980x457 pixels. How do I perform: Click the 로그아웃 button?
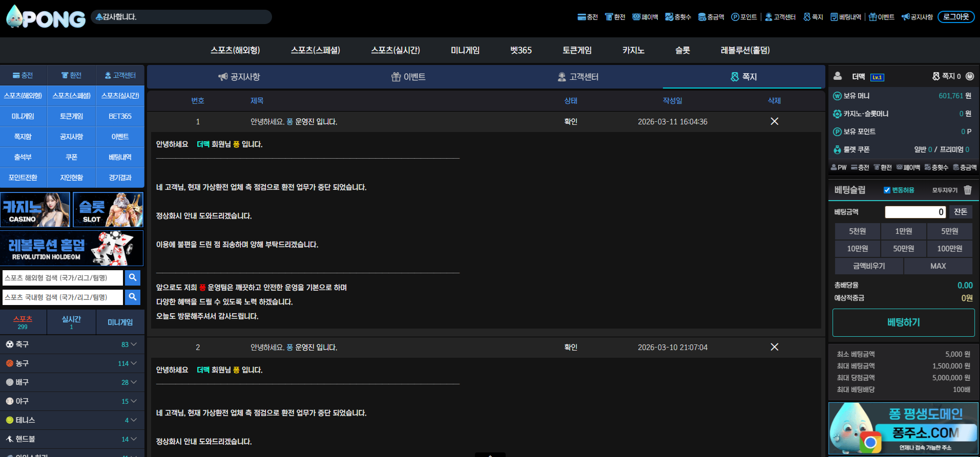point(955,17)
